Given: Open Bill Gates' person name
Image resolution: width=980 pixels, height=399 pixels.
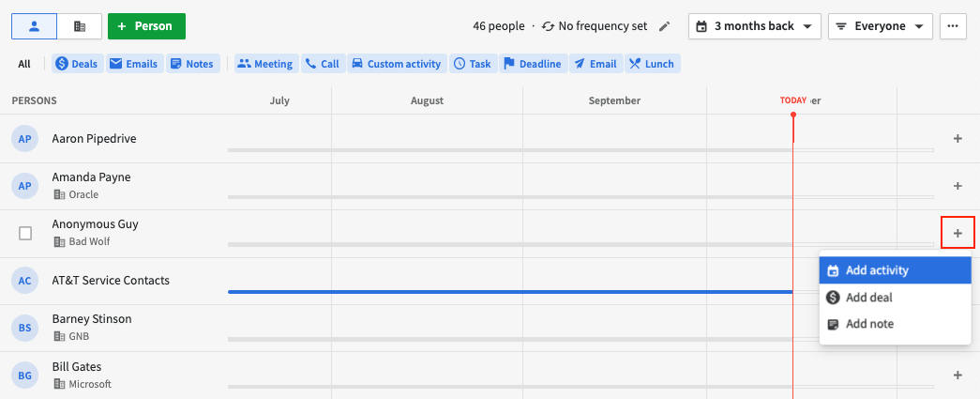Looking at the screenshot, I should click(x=77, y=366).
